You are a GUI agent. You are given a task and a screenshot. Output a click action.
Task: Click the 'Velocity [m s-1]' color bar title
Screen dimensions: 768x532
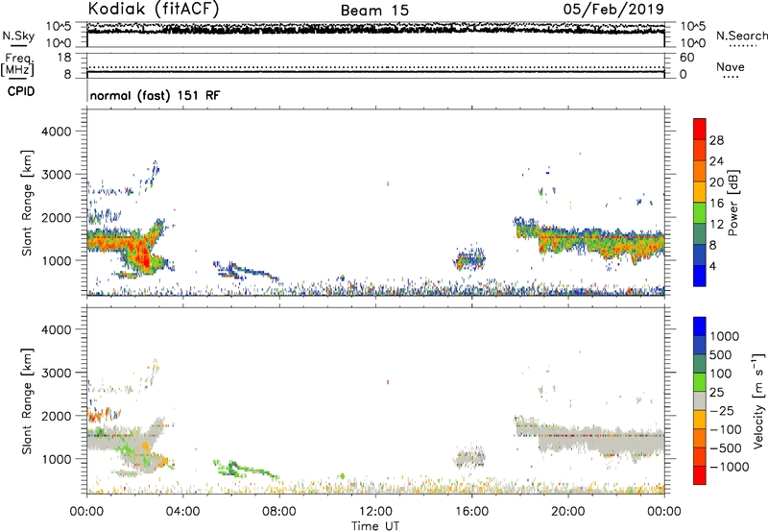(x=758, y=401)
